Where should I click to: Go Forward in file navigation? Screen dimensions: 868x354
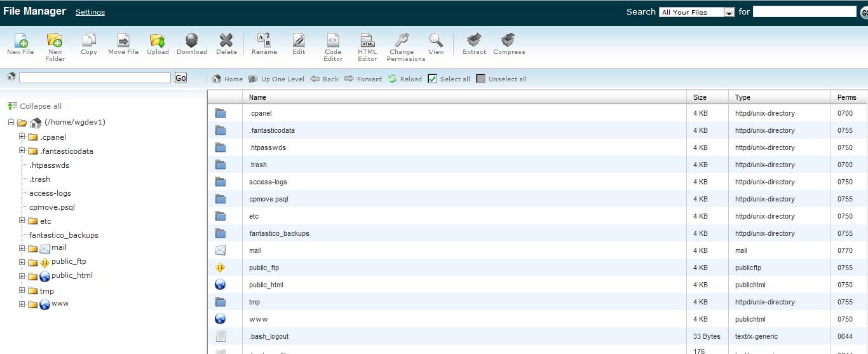point(363,79)
